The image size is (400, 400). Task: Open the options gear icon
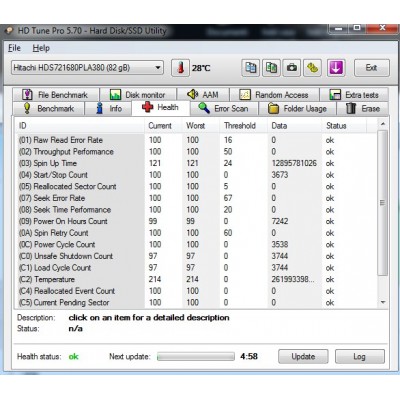click(313, 68)
